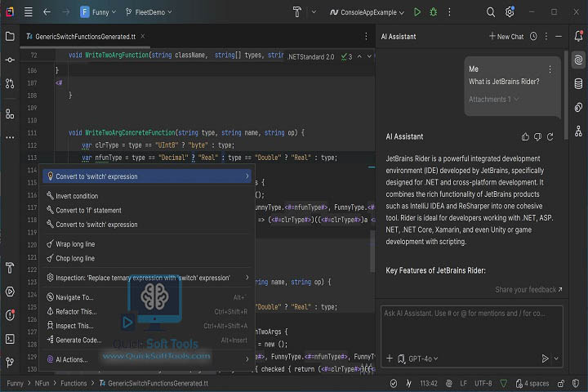Open Notifications bell tool window
The height and width of the screenshot is (392, 588).
click(579, 36)
